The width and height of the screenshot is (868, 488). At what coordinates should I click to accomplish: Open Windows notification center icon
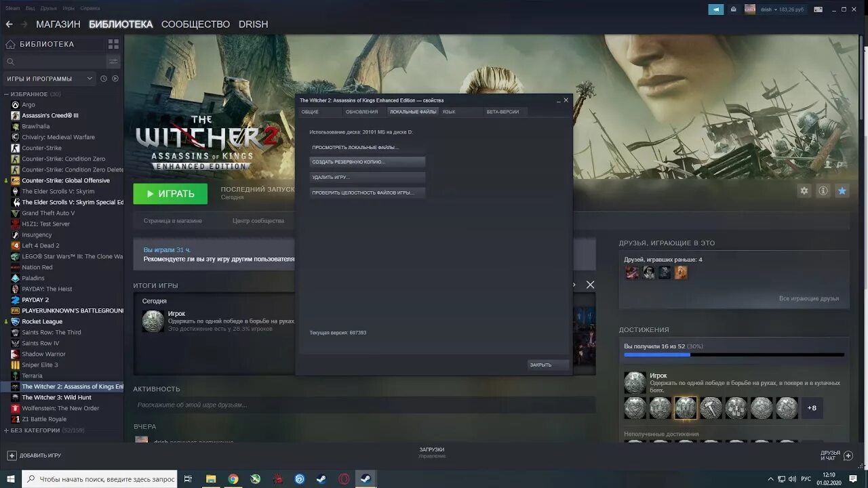coord(853,479)
